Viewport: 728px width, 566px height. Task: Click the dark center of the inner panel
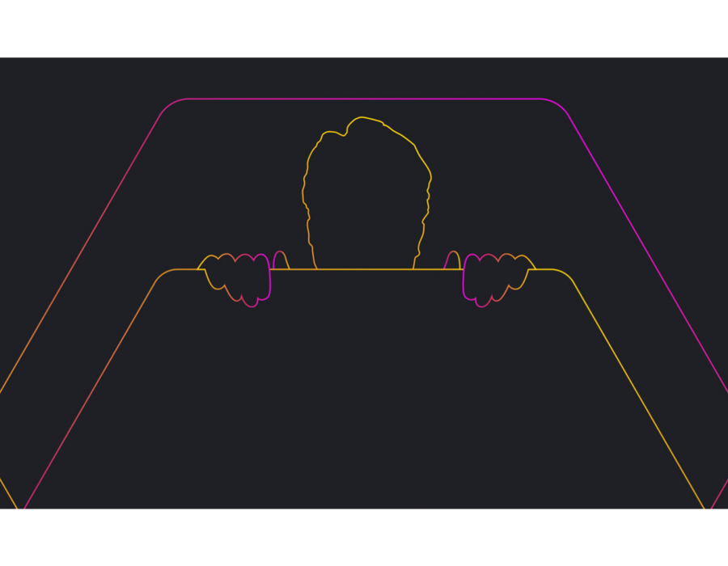point(364,388)
